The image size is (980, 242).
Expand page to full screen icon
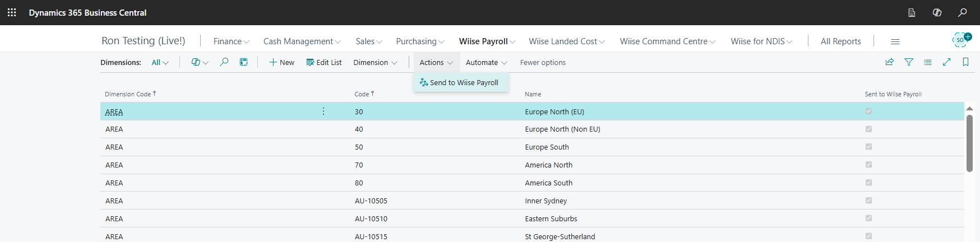coord(947,62)
